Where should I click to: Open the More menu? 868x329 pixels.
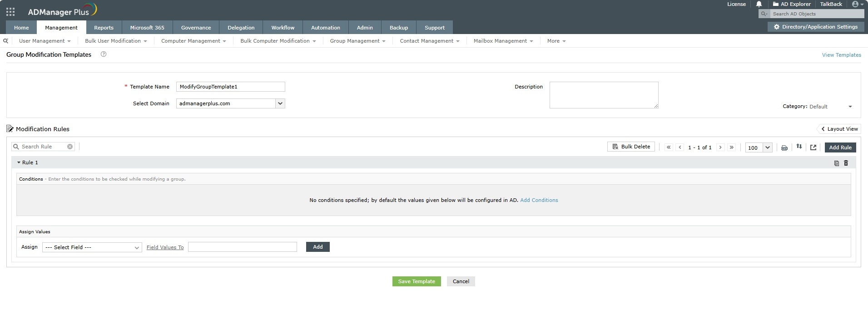click(x=556, y=41)
